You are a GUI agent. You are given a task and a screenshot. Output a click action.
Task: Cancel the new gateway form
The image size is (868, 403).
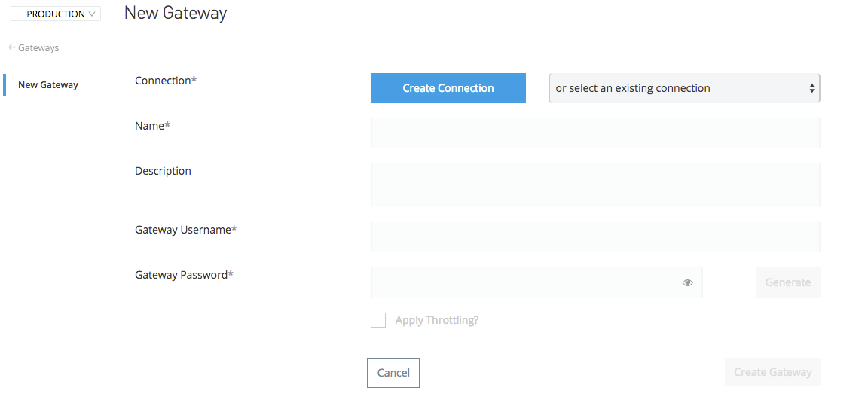[x=393, y=373]
